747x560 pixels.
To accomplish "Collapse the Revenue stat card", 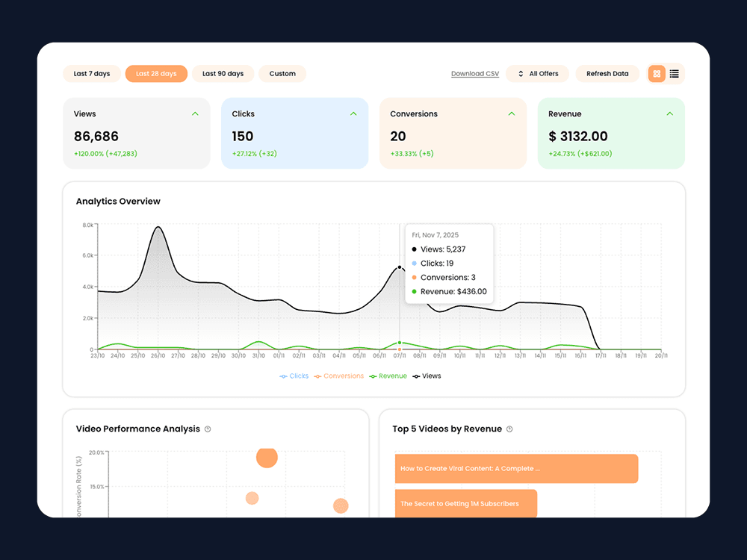I will pos(670,113).
